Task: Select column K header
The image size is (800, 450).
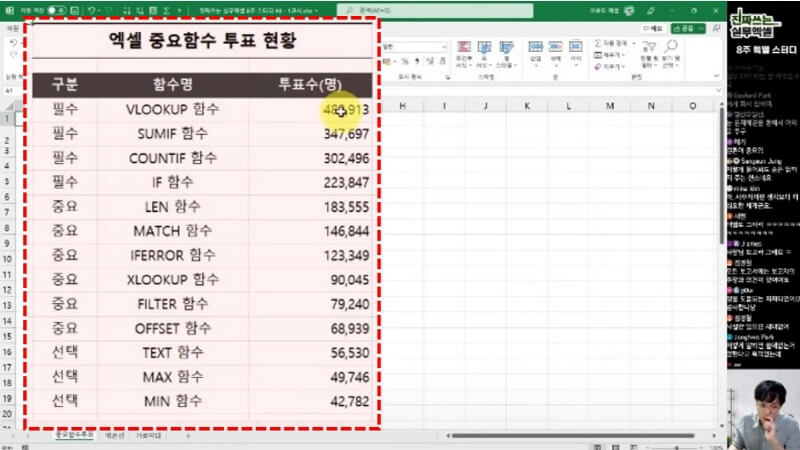Action: click(x=527, y=106)
